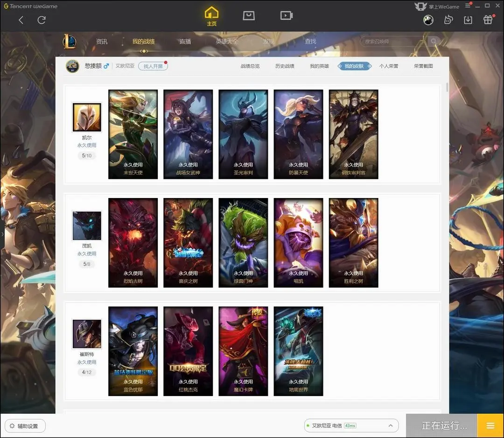The image size is (504, 438).
Task: Go back with the back arrow
Action: point(21,20)
